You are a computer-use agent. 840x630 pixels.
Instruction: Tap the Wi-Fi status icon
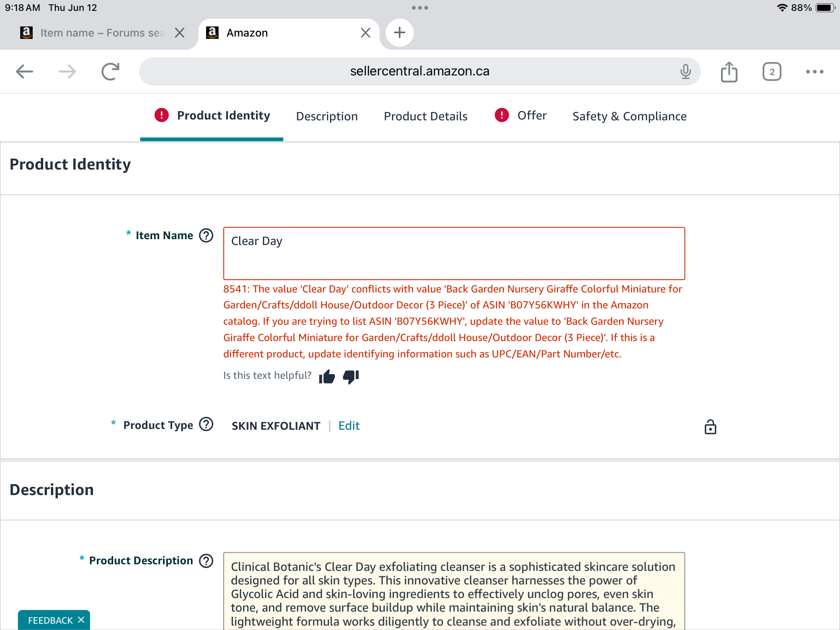point(782,8)
